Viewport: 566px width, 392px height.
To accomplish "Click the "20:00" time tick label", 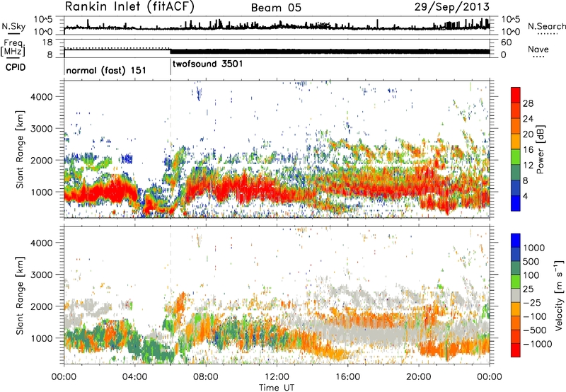I will coord(419,377).
